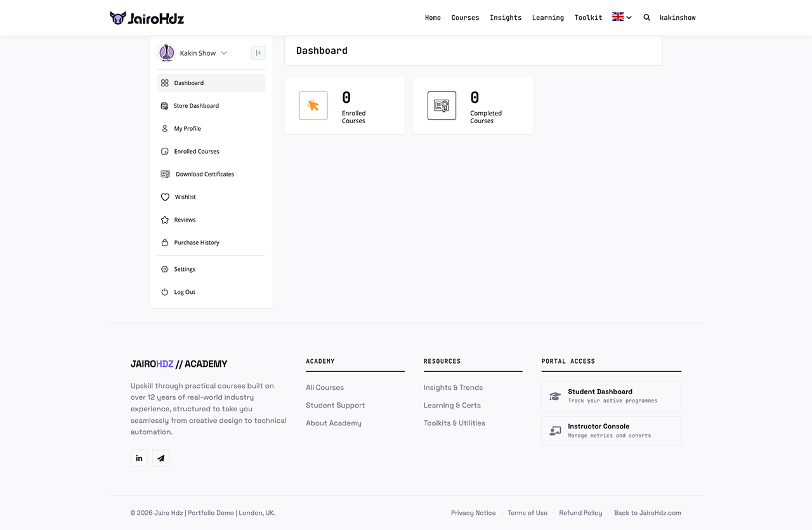Open Toolkit in top navigation
Image resolution: width=812 pixels, height=530 pixels.
588,18
